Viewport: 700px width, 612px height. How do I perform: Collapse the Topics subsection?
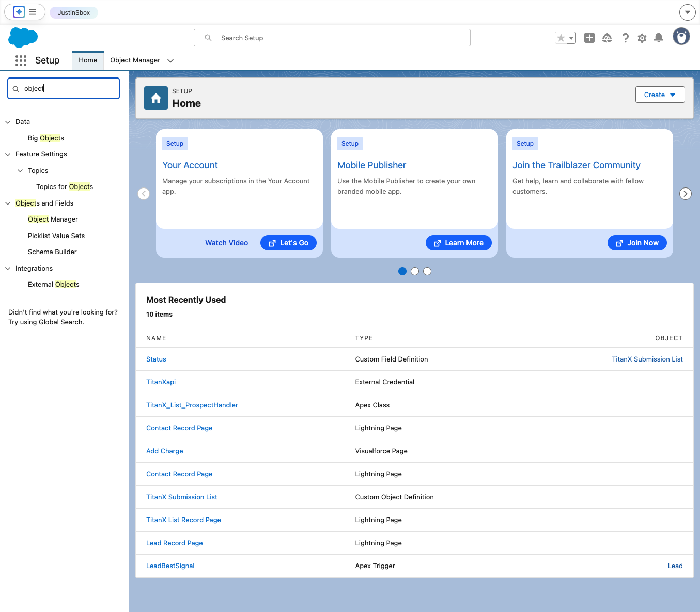(x=20, y=171)
